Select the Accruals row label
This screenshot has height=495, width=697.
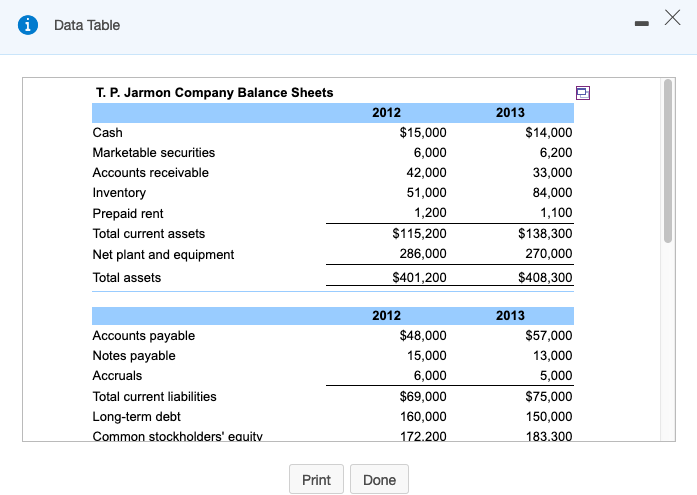[117, 375]
